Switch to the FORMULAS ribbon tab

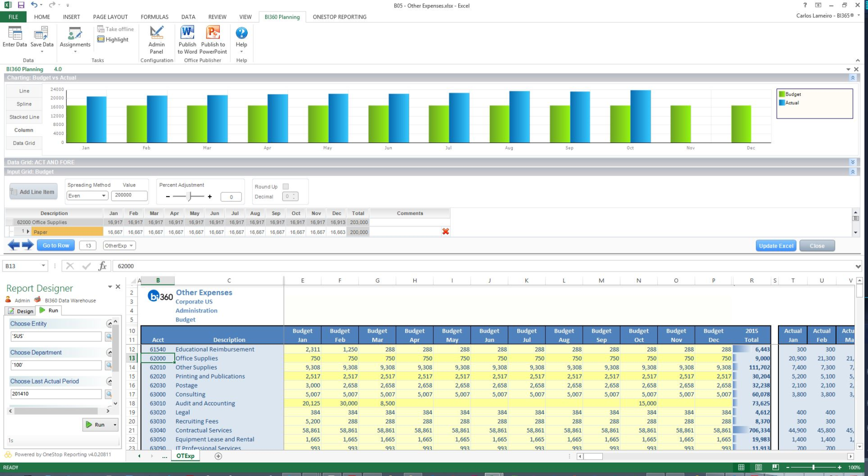[x=155, y=16]
